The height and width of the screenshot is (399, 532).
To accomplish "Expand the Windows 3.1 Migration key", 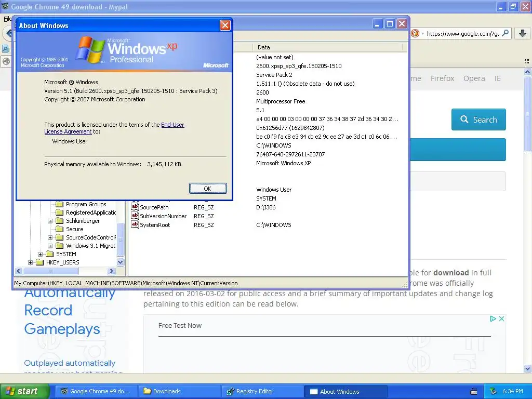I will click(x=50, y=246).
